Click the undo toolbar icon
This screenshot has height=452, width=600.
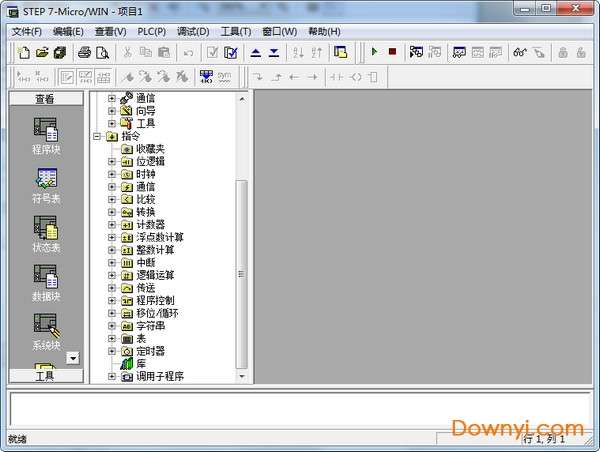pyautogui.click(x=188, y=53)
